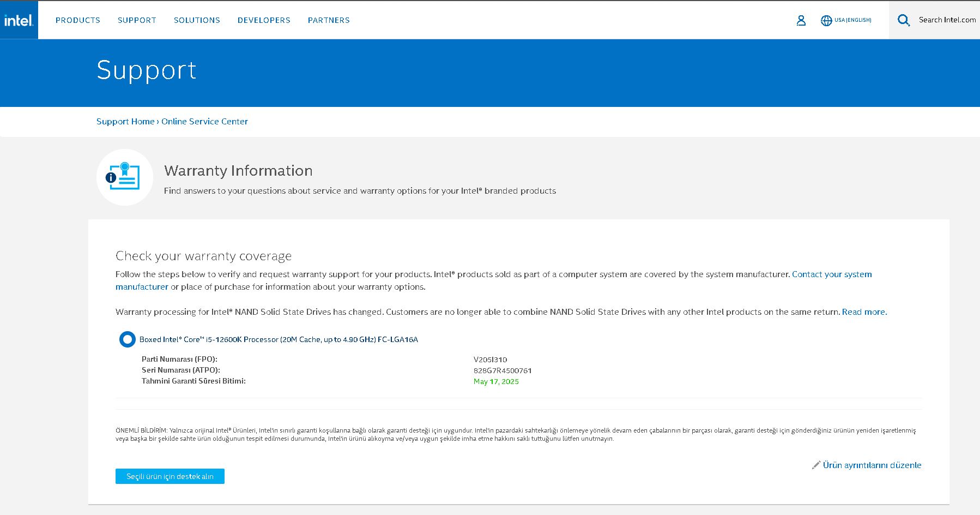Click the Check your warranty coverage heading

point(203,256)
